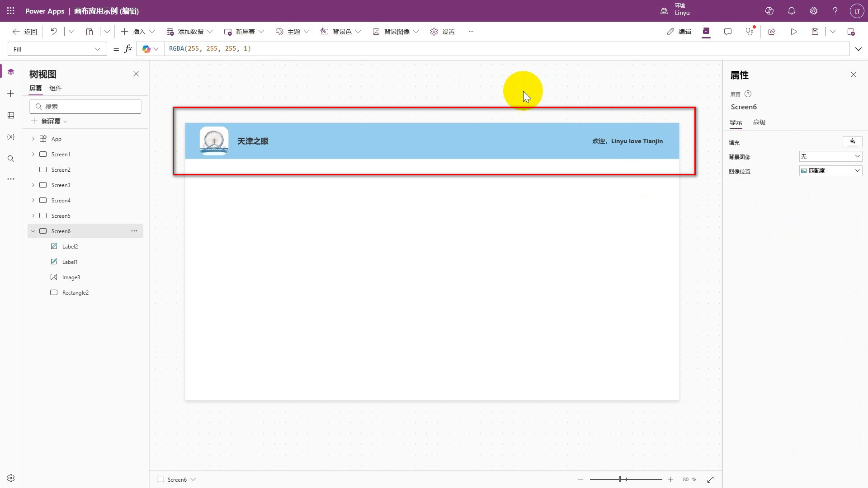The image size is (868, 488).
Task: Switch to the 高级 properties tab
Action: click(x=759, y=122)
